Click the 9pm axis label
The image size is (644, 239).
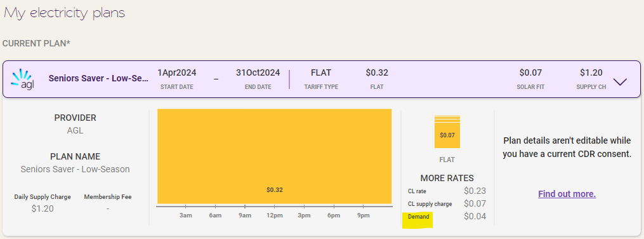coord(364,215)
